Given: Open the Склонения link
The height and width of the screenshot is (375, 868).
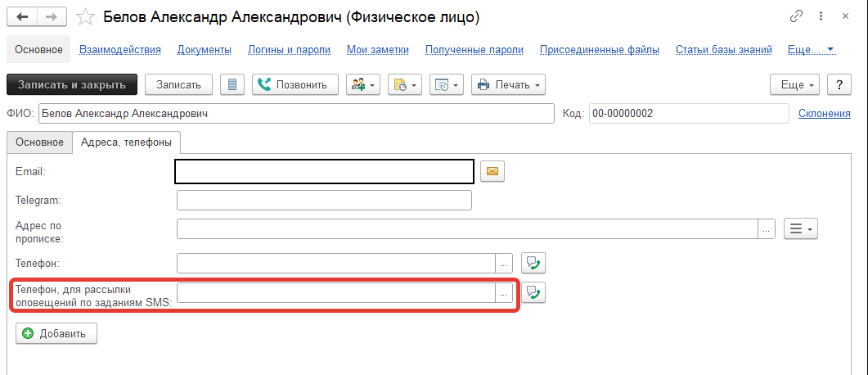Looking at the screenshot, I should tap(825, 114).
